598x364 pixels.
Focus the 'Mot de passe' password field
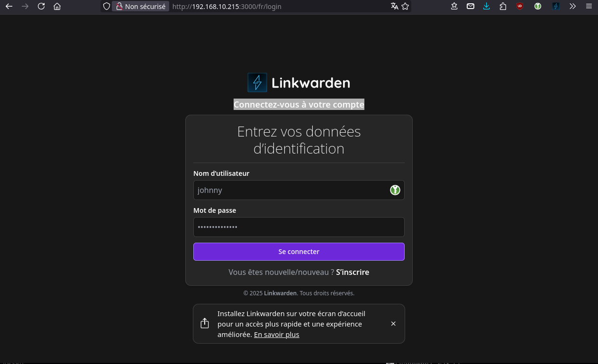point(299,227)
